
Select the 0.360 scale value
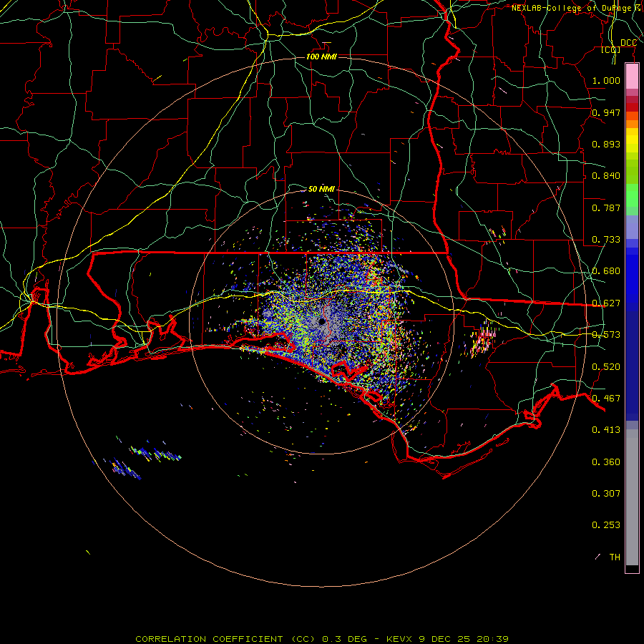pyautogui.click(x=606, y=462)
